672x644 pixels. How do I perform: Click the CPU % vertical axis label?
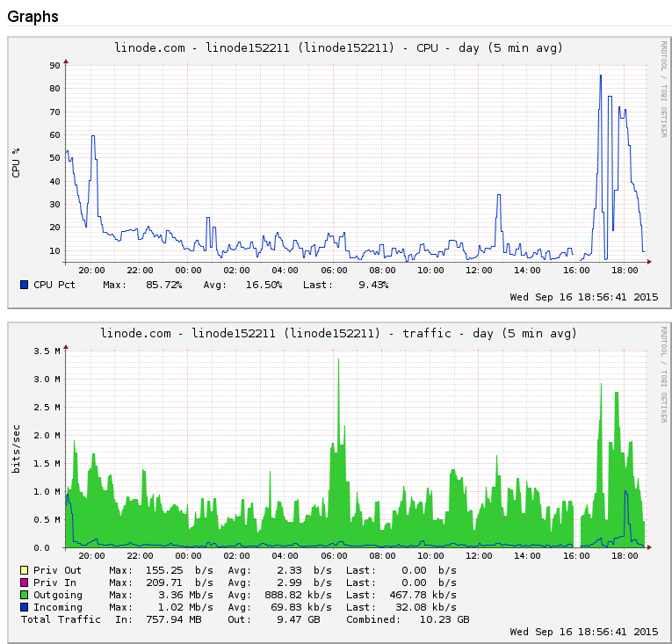pyautogui.click(x=16, y=163)
